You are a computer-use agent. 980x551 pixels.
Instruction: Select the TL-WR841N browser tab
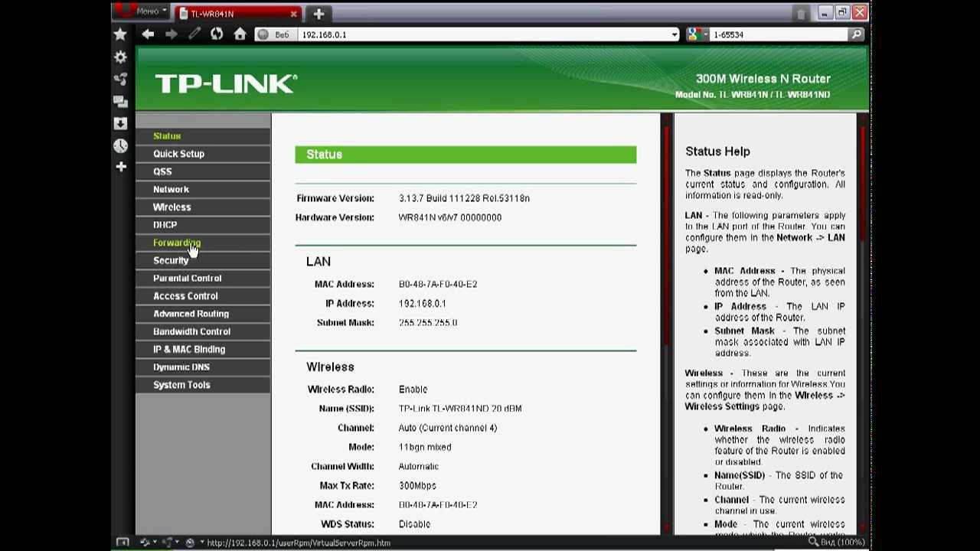click(237, 14)
